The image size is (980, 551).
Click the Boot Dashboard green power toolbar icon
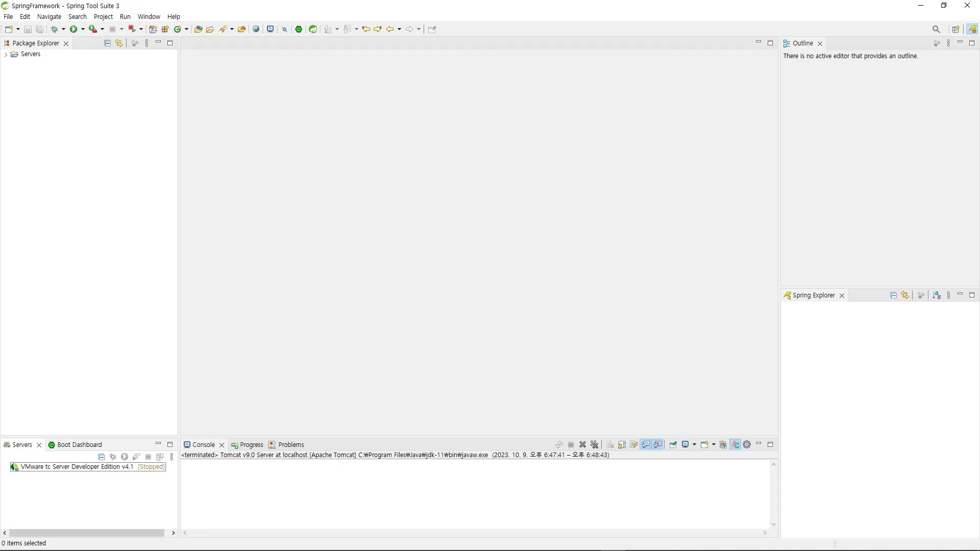(299, 29)
